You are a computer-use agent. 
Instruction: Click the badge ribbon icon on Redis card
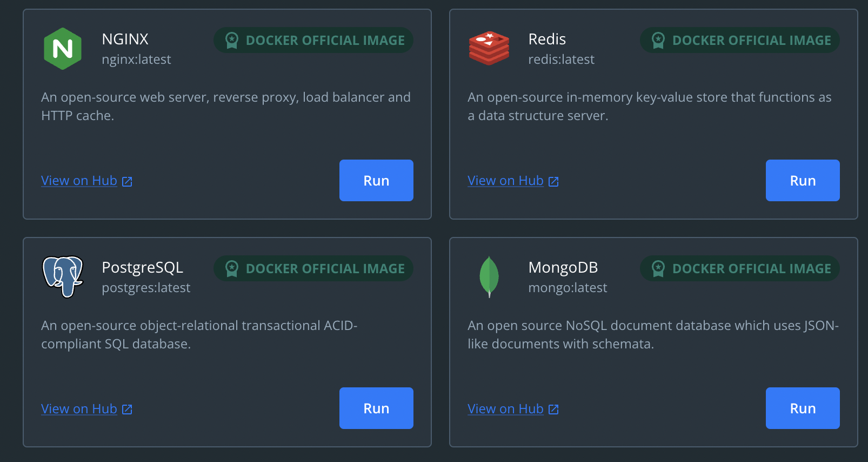[x=658, y=41]
